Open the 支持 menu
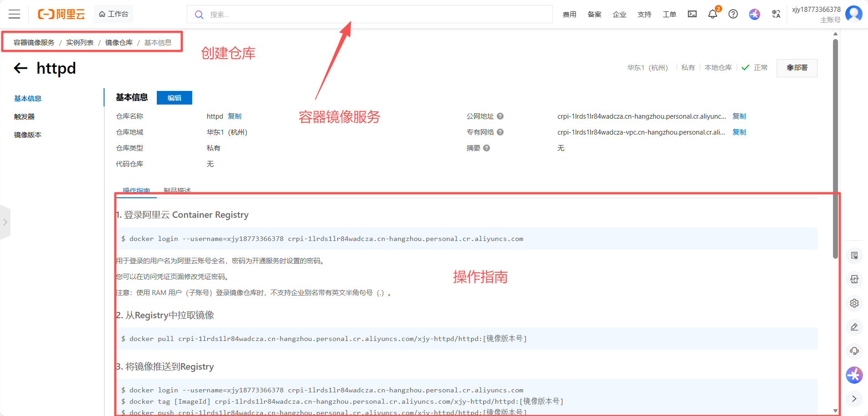Viewport: 868px width, 416px height. pyautogui.click(x=644, y=15)
